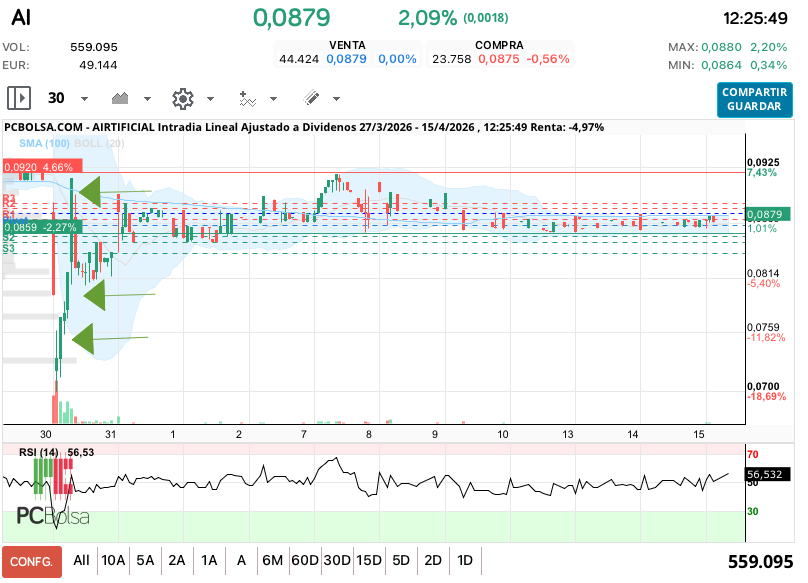Click the bottom green arrow annotation
The image size is (808, 583).
83,339
